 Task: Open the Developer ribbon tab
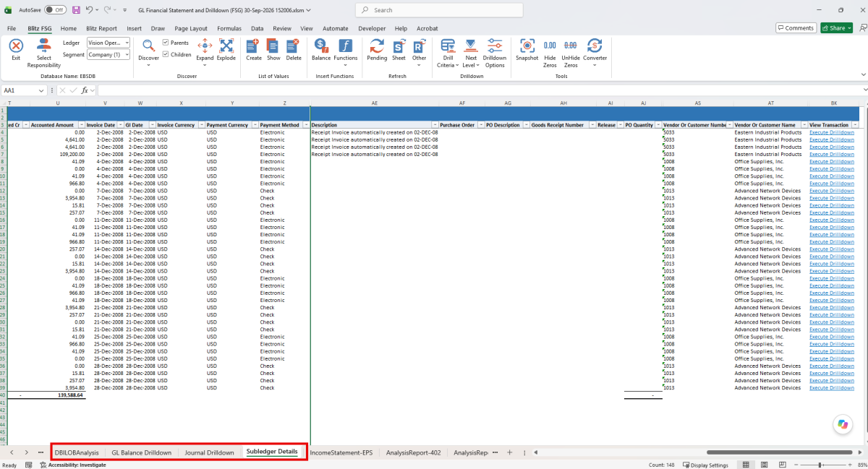[372, 28]
